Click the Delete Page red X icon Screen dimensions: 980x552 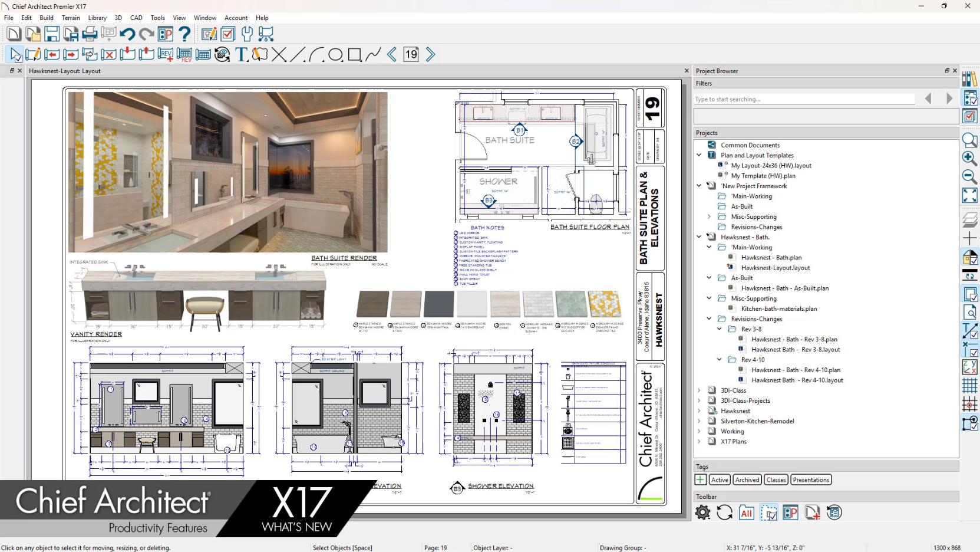[x=108, y=55]
